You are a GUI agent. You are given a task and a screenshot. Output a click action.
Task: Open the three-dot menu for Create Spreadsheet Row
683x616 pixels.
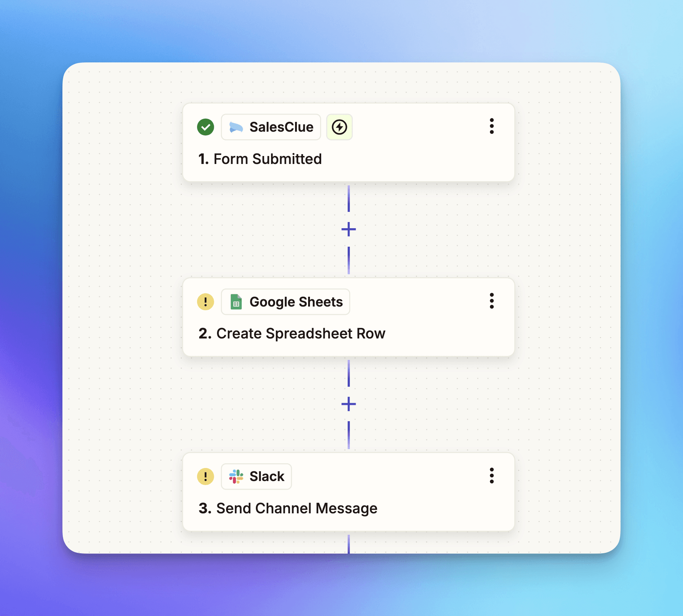(x=492, y=301)
